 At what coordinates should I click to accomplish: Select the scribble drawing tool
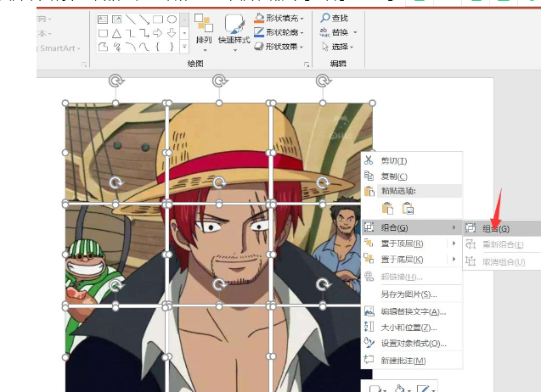117,47
